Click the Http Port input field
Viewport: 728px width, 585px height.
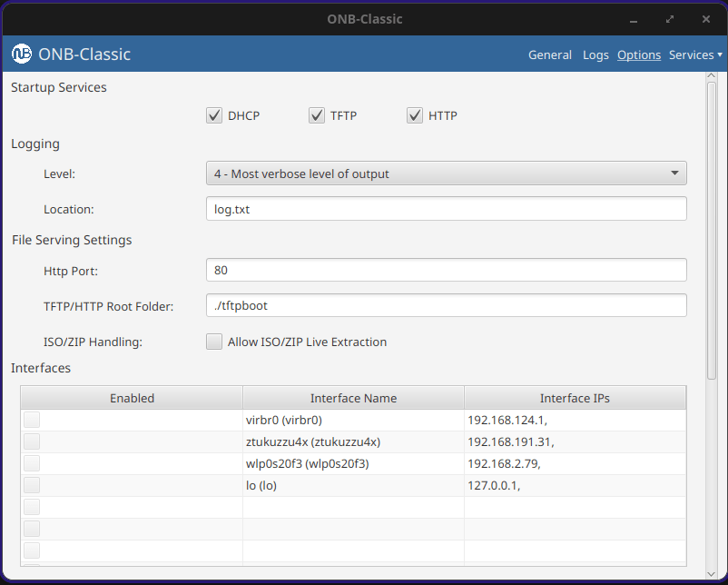click(x=446, y=270)
